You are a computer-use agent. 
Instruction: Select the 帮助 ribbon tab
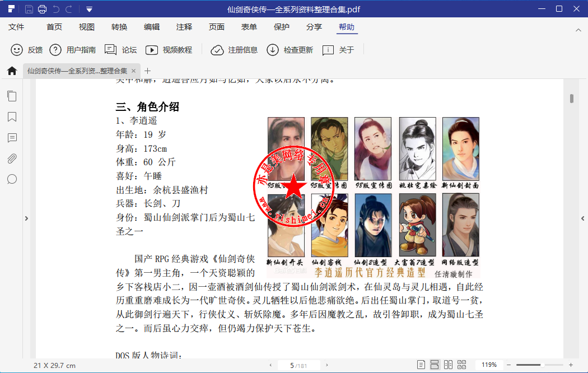(x=347, y=27)
